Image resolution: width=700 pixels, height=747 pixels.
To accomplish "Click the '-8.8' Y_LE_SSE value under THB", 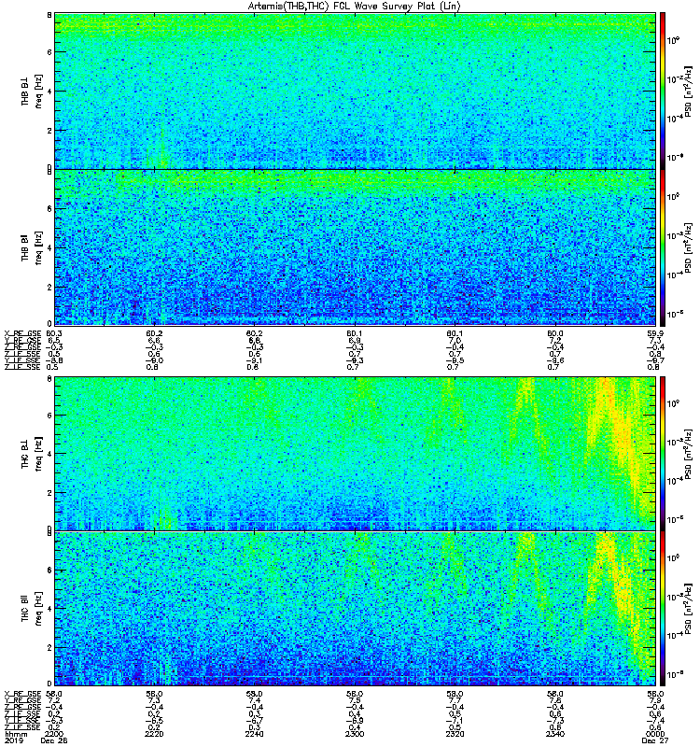I will tap(54, 360).
